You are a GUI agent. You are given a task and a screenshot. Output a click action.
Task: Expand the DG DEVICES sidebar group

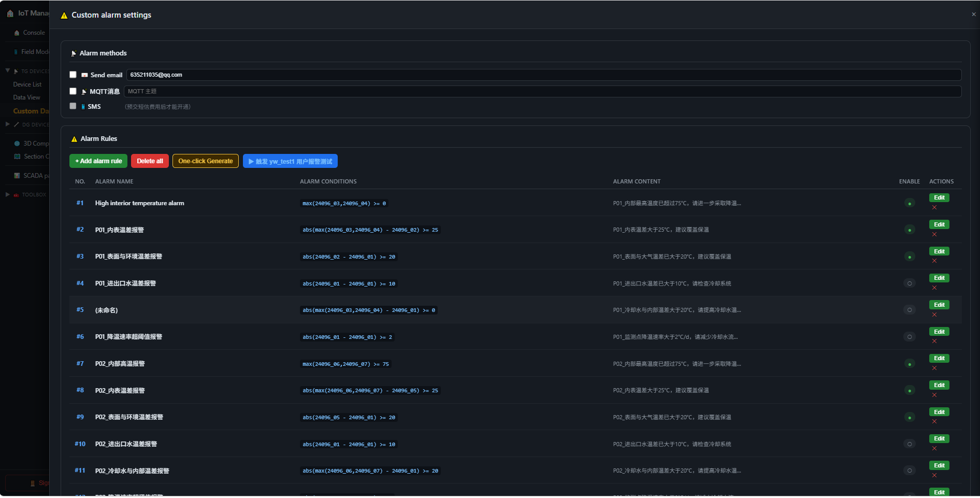[8, 124]
